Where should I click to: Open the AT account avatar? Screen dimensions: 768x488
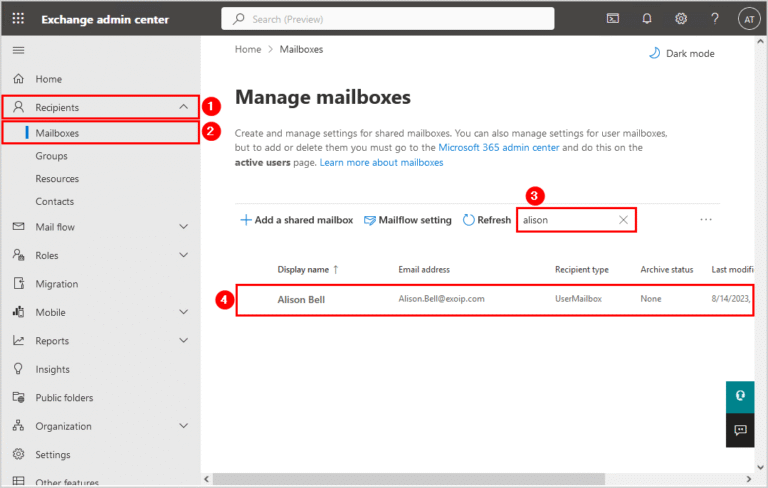tap(749, 19)
